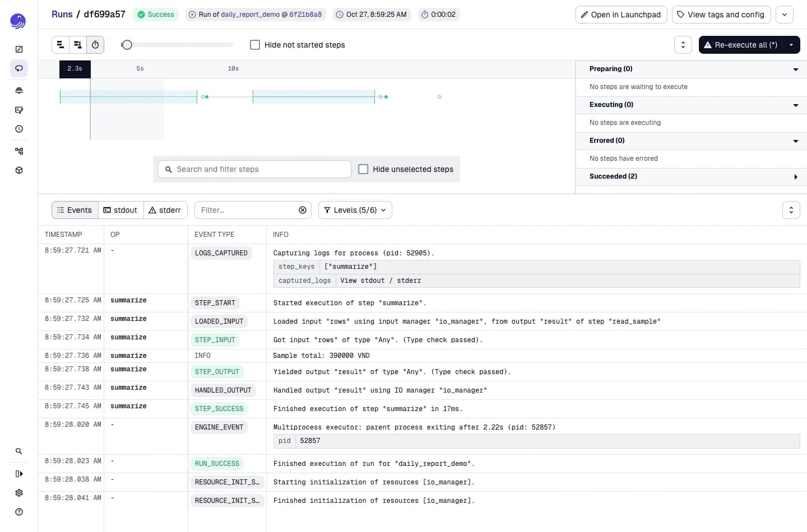Click the ENGINE_EVENT event type tag
The width and height of the screenshot is (807, 532).
coord(219,427)
